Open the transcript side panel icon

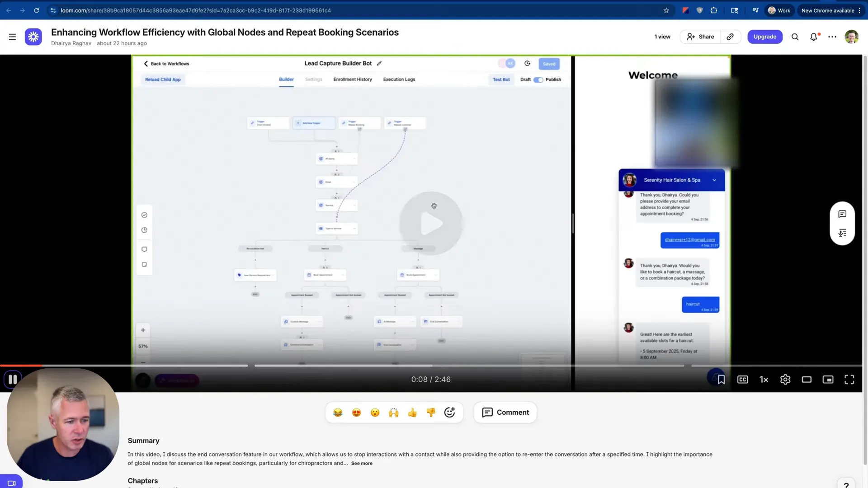click(x=842, y=233)
